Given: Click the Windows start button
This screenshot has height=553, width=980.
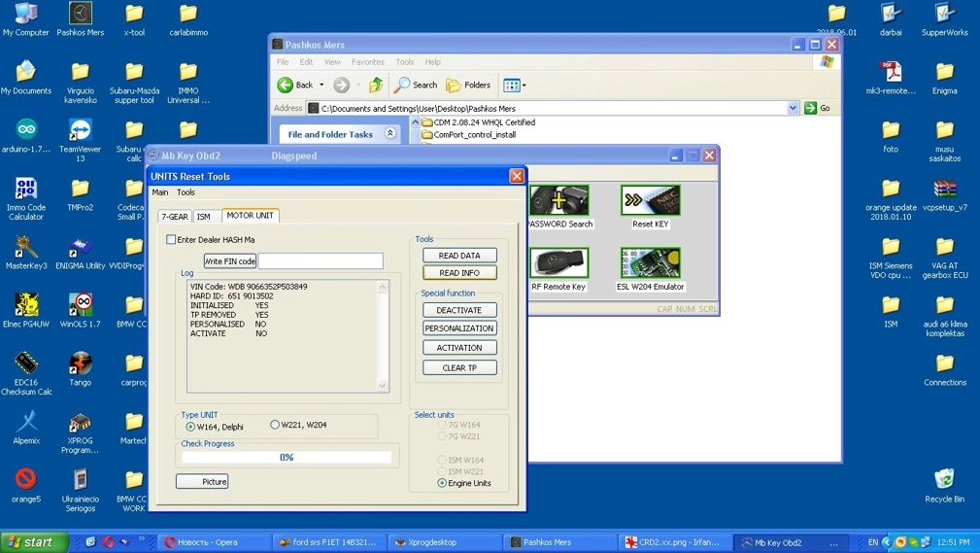Looking at the screenshot, I should 34,541.
